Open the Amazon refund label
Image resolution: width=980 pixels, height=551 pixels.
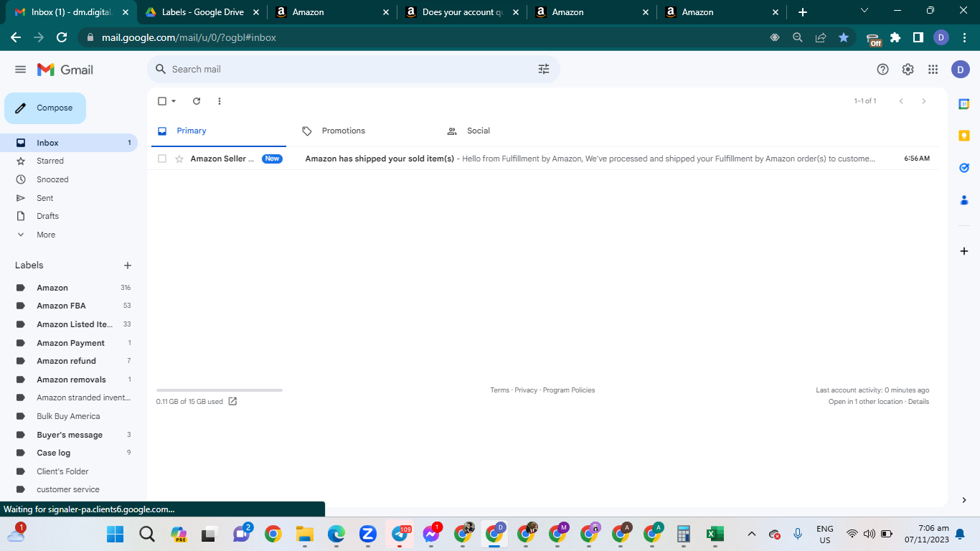66,361
